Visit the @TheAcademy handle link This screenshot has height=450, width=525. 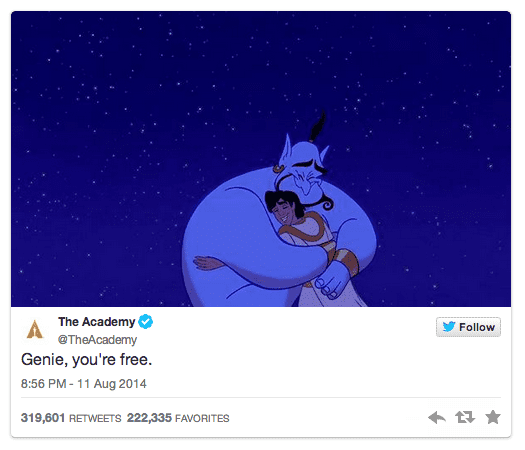pos(97,340)
